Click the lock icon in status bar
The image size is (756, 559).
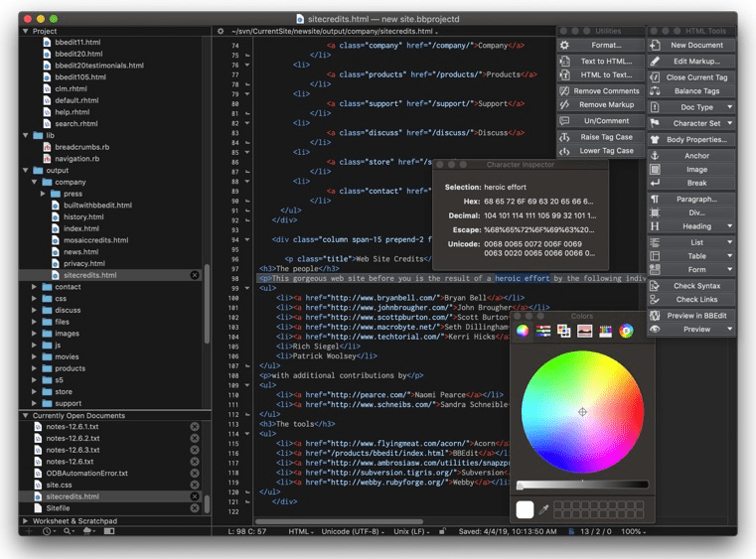pyautogui.click(x=442, y=531)
